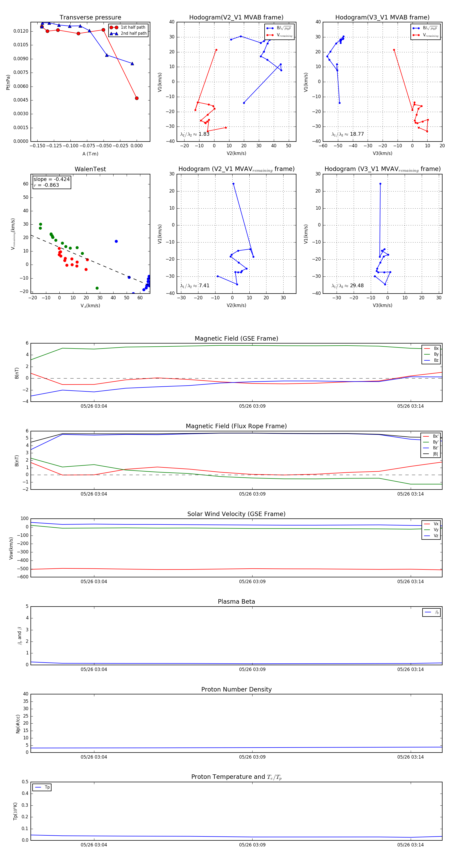473x868 pixels.
Task: Select 'Bz' in the GSE magnetic field legend
Action: [x=431, y=360]
